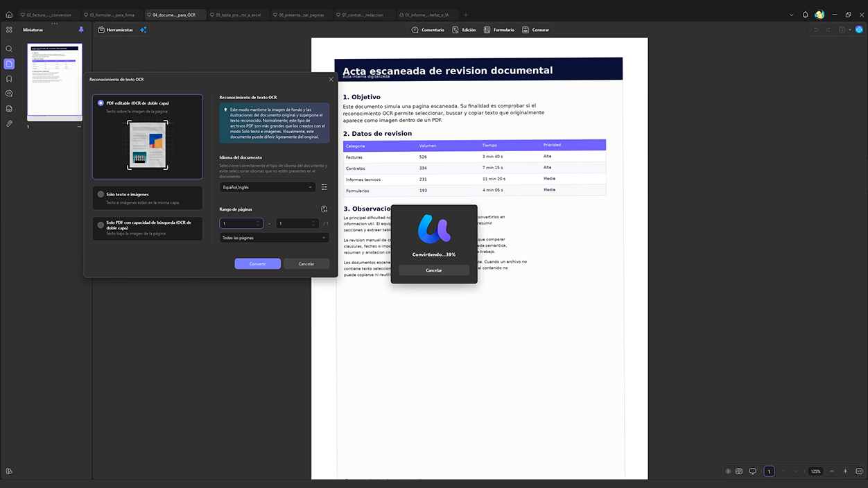The height and width of the screenshot is (488, 868).
Task: Go to next page arrow
Action: coord(797,471)
